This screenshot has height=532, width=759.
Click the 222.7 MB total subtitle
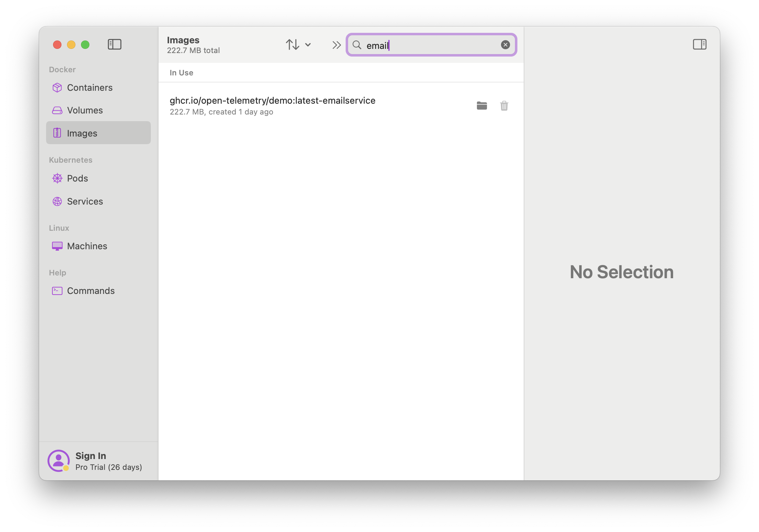click(x=193, y=51)
